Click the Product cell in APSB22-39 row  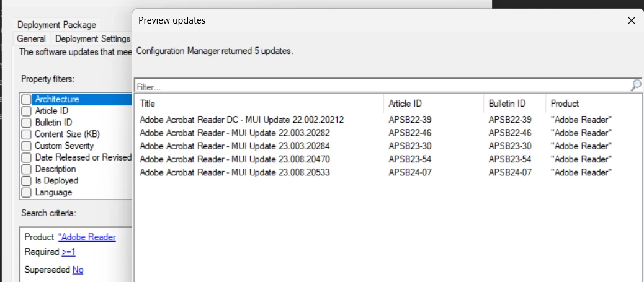click(581, 120)
